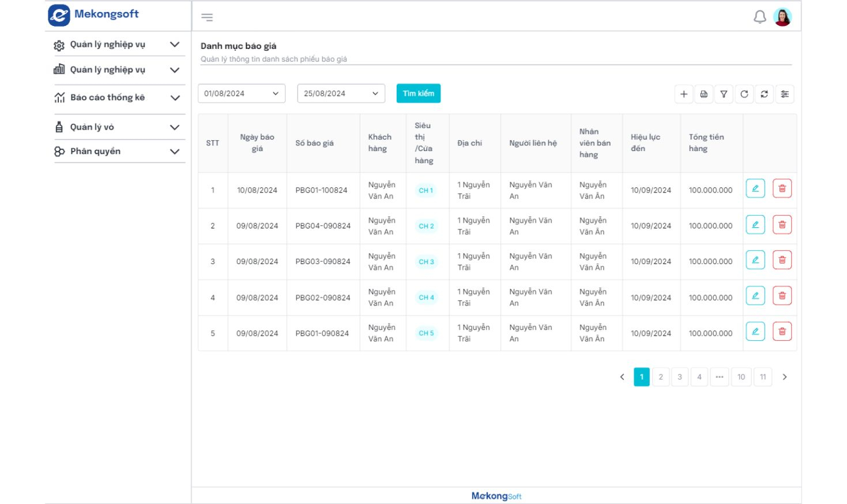Click the chart icon beside Báo cáo thống kê
847x504 pixels.
point(59,97)
